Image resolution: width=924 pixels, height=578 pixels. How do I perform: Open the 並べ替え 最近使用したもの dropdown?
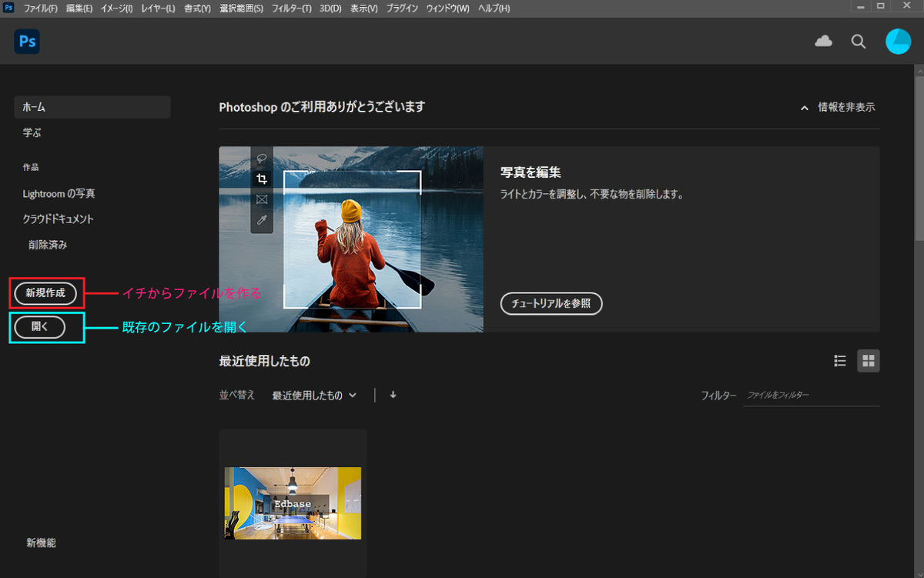[x=314, y=395]
